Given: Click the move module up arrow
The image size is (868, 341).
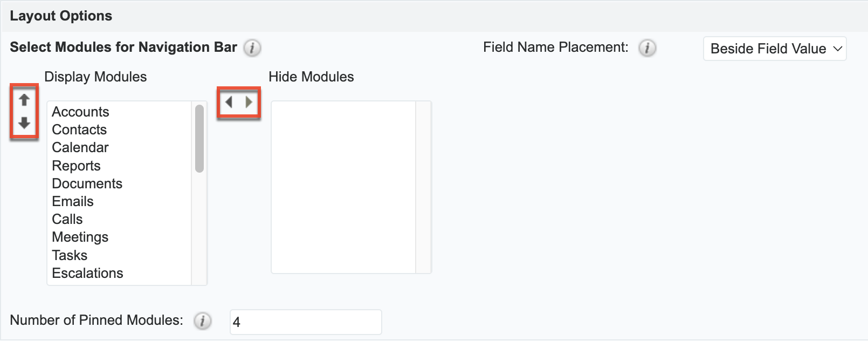Looking at the screenshot, I should (24, 100).
